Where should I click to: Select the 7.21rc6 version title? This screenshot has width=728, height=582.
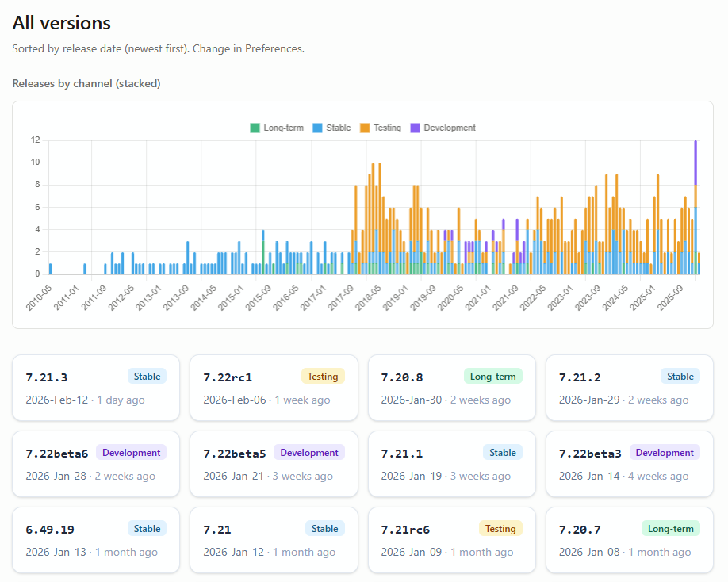(405, 530)
